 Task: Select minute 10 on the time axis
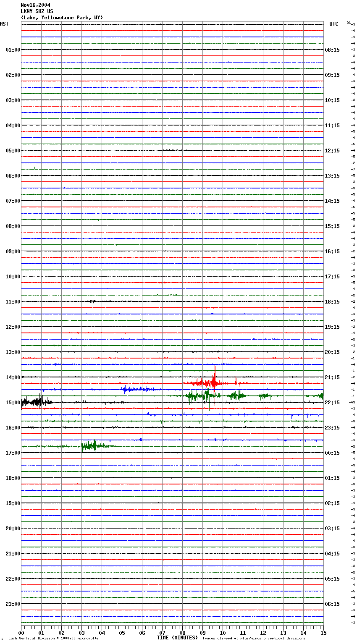point(223,633)
